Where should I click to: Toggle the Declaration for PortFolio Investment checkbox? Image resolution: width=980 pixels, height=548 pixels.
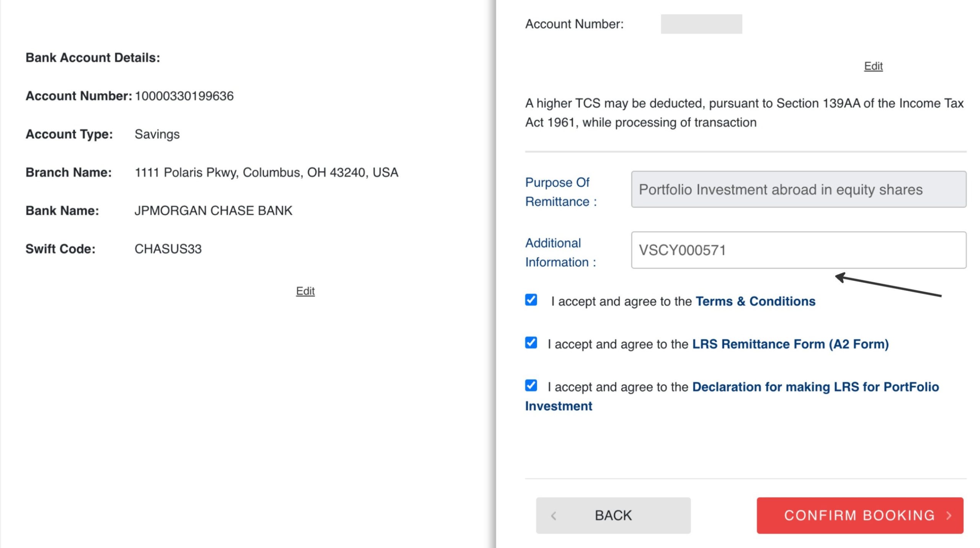click(x=531, y=386)
